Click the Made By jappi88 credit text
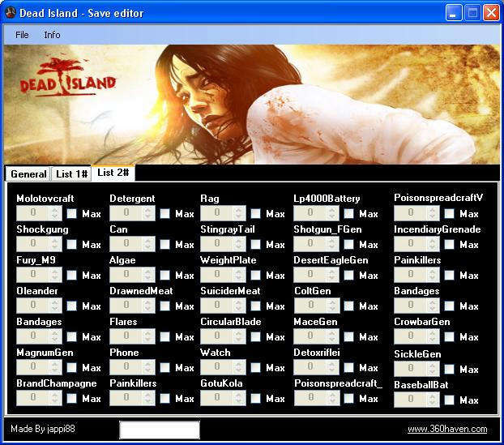 (x=43, y=429)
